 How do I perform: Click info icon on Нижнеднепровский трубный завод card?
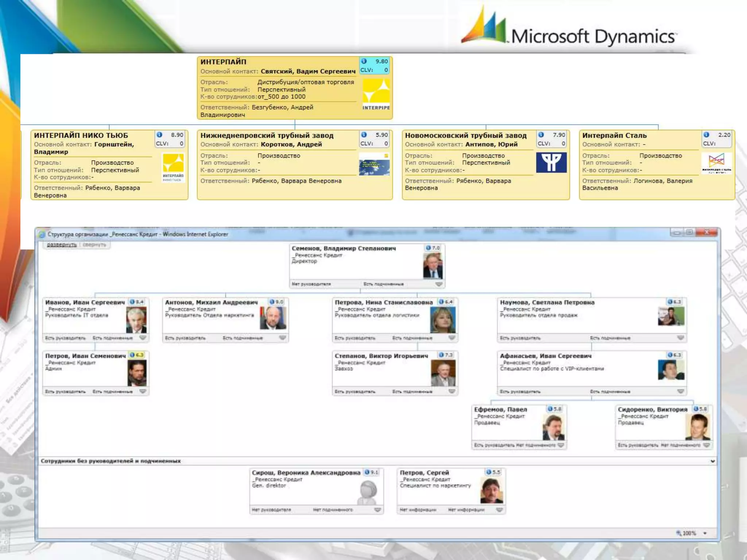tap(364, 135)
